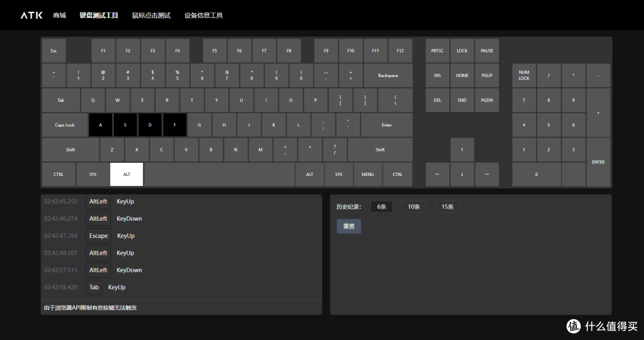The width and height of the screenshot is (644, 340).
Task: Click the left Shift key
Action: coord(70,150)
